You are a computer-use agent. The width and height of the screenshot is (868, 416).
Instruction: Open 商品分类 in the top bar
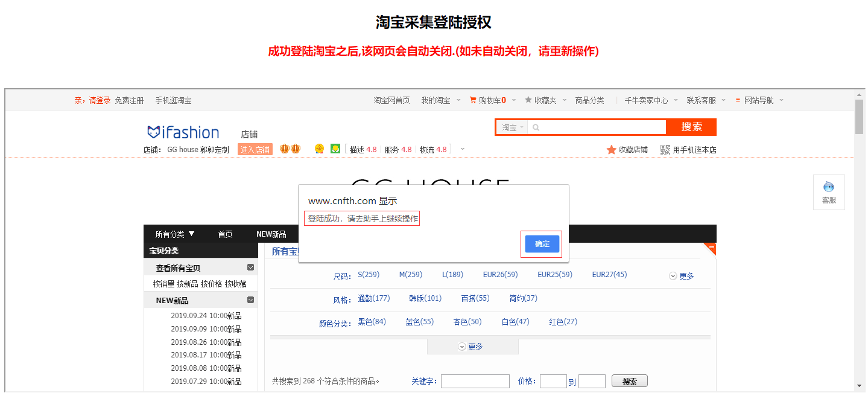(589, 100)
